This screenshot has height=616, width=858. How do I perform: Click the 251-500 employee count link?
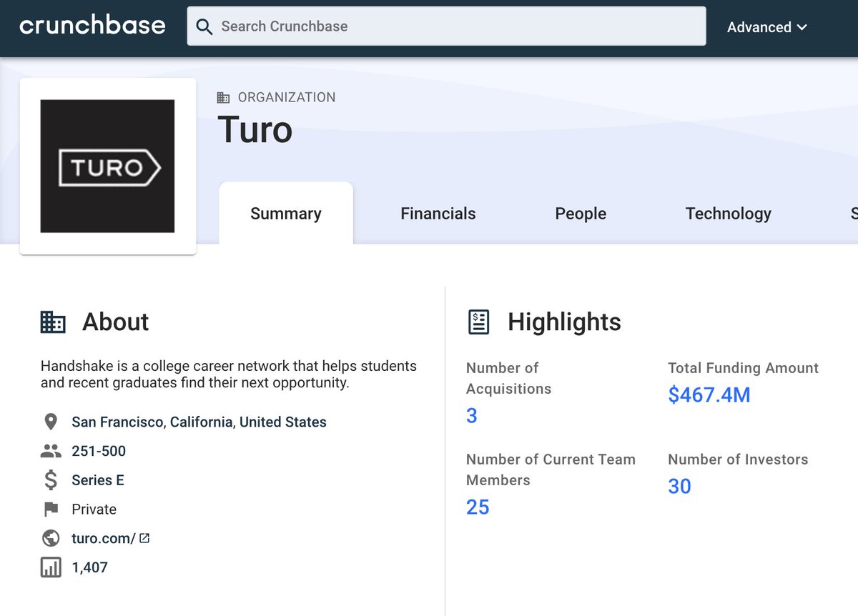coord(99,451)
